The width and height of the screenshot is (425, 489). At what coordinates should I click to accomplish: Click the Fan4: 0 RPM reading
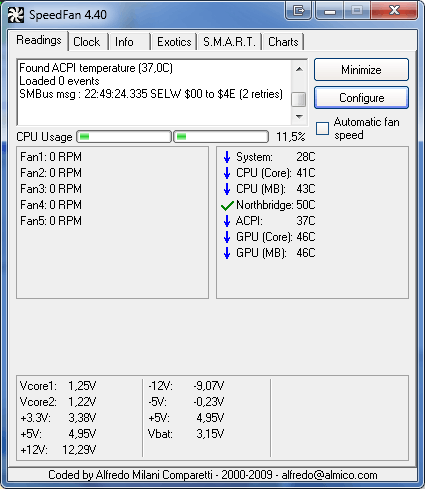(51, 205)
